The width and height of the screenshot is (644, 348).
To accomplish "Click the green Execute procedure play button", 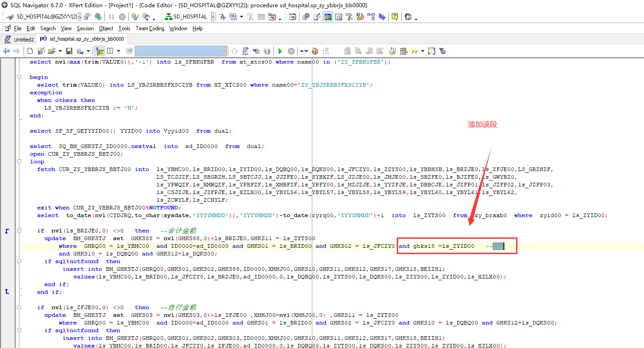I will pos(280,51).
